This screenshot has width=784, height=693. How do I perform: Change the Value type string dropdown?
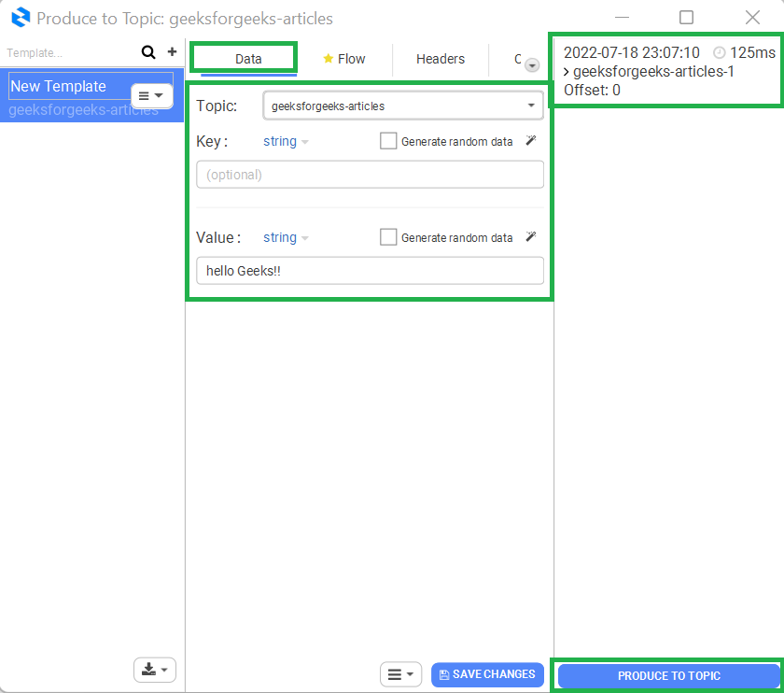[286, 237]
